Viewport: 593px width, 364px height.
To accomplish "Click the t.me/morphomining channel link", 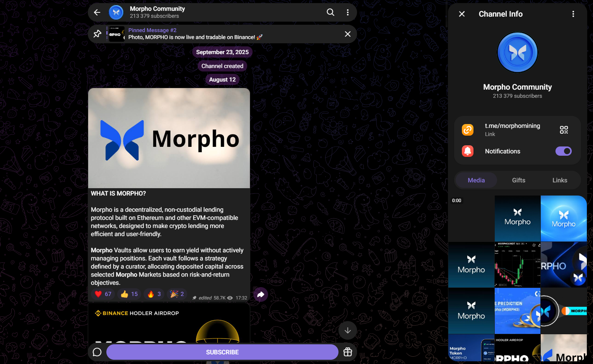I will pyautogui.click(x=513, y=126).
